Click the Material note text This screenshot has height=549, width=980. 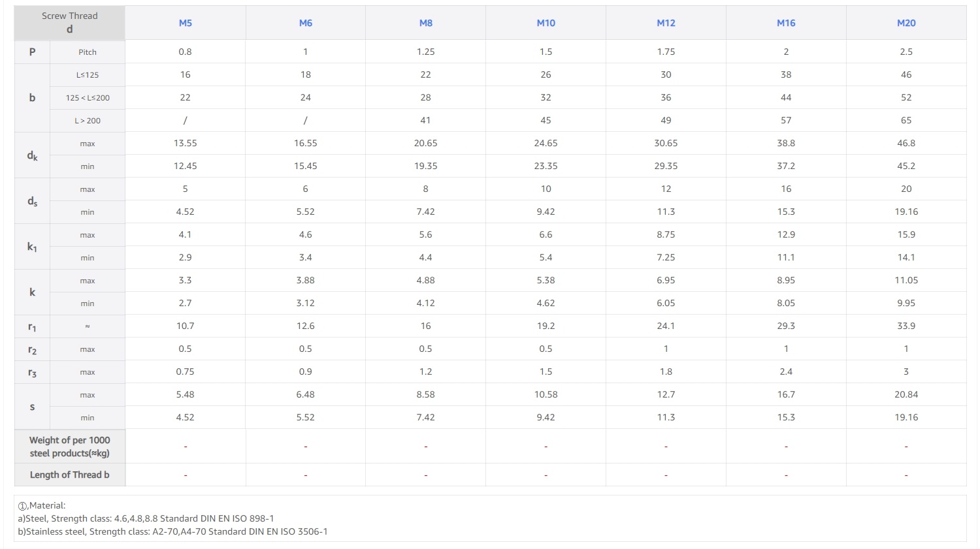(42, 505)
